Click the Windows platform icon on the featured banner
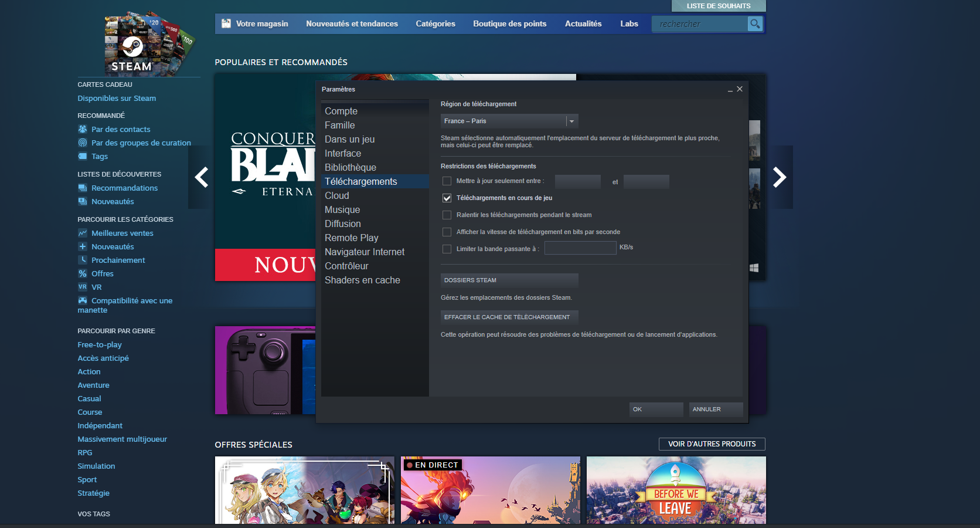Screen dimensions: 980x528 (754, 268)
